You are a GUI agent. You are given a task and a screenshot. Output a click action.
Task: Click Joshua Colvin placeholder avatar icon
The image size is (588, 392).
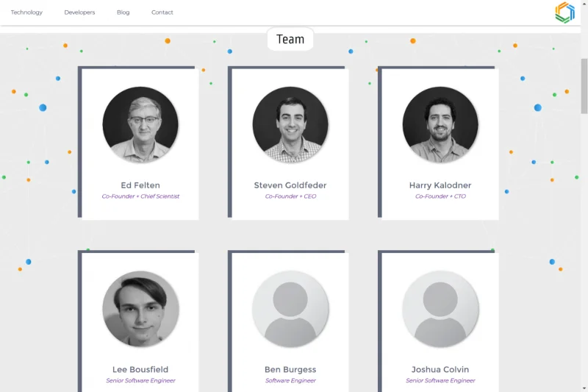point(440,309)
